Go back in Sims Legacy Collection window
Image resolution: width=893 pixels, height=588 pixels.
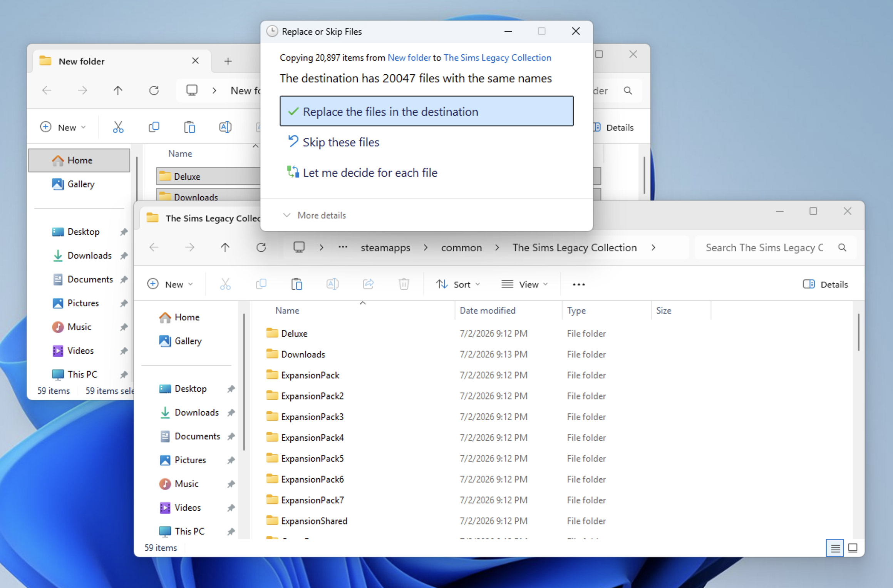coord(154,247)
